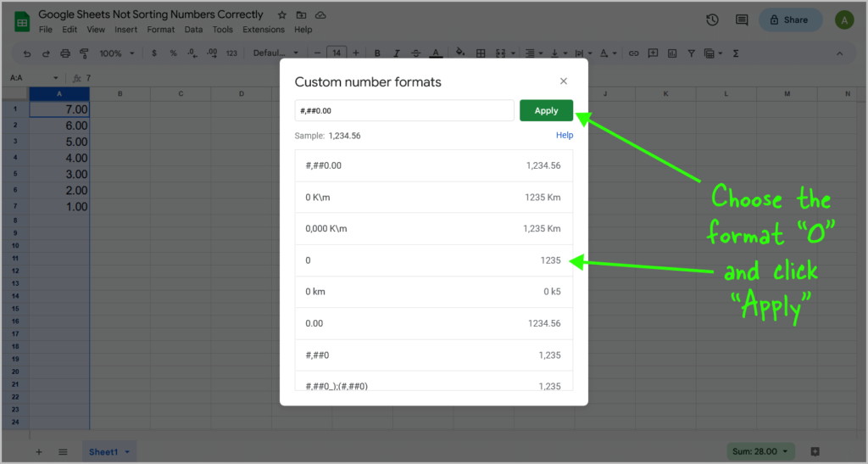Open the account avatar A
The image size is (868, 464).
pos(843,20)
